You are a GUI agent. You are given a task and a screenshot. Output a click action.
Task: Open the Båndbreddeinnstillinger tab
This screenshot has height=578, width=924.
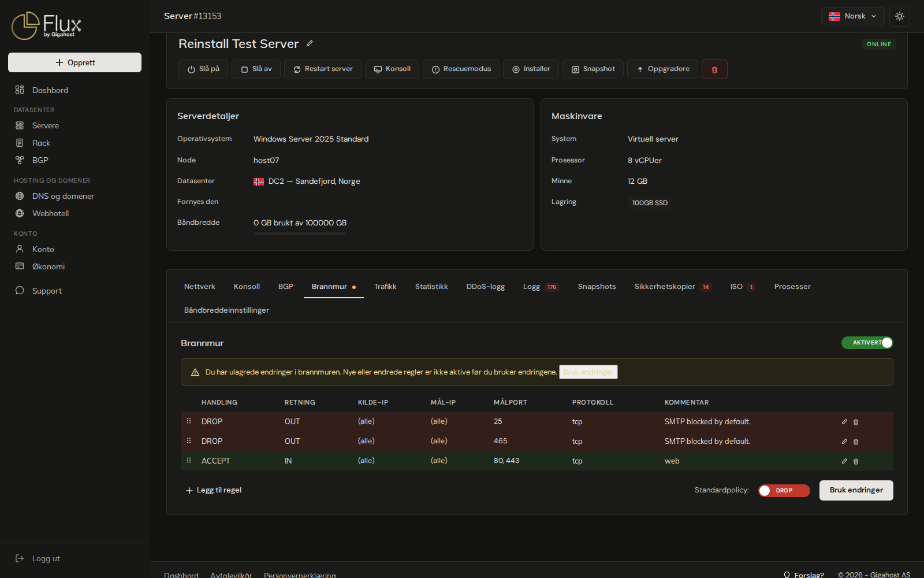pyautogui.click(x=226, y=310)
